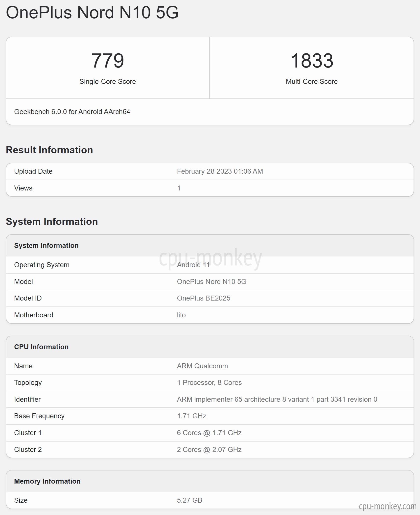Screen dimensions: 420x515
Task: Click the Views value 1
Action: click(x=179, y=188)
